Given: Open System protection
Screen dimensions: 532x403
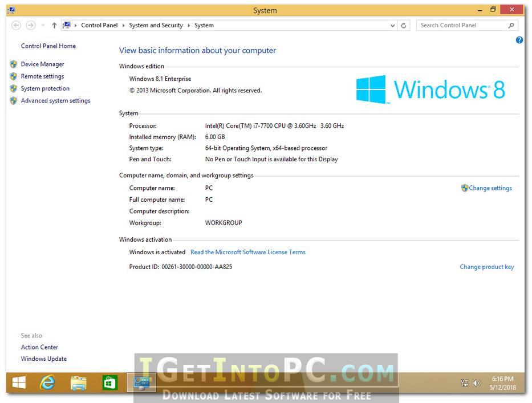Looking at the screenshot, I should pos(45,88).
